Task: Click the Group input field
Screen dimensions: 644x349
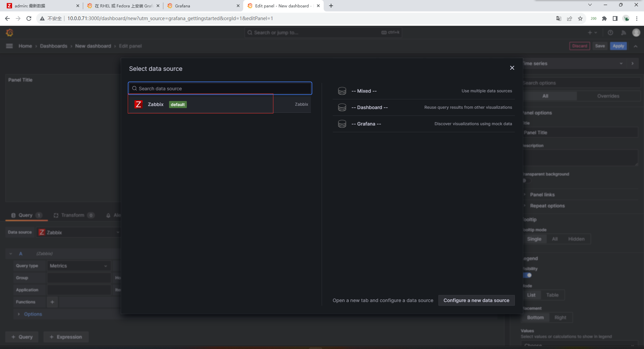Action: point(79,278)
